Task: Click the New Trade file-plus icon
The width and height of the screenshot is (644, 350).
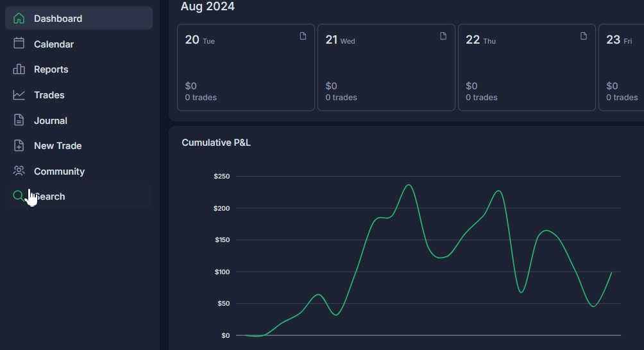Action: [x=19, y=146]
